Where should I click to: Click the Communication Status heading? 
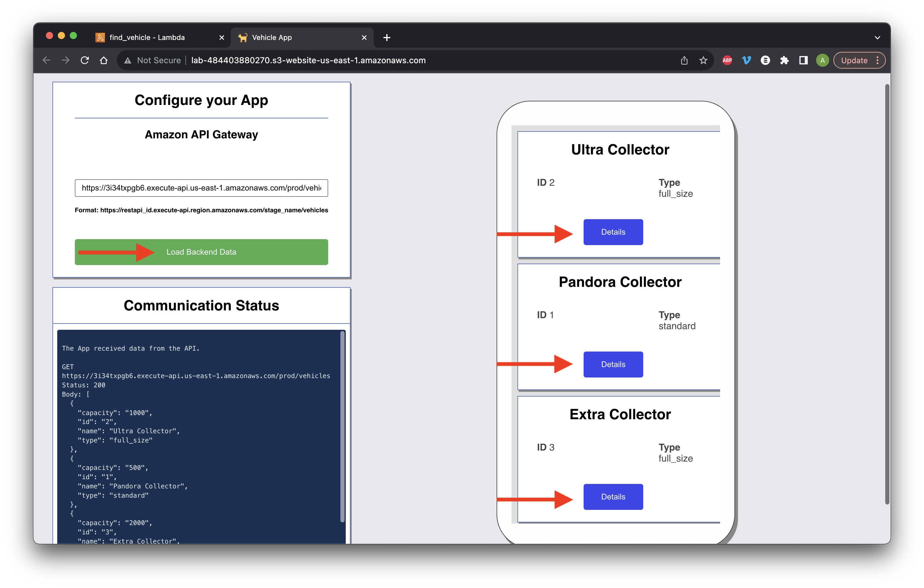tap(201, 306)
